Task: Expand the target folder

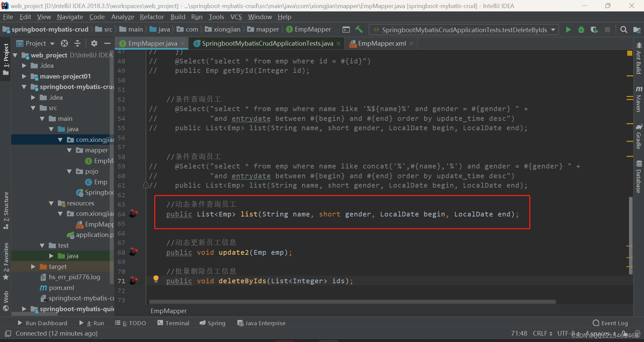Action: [x=33, y=266]
